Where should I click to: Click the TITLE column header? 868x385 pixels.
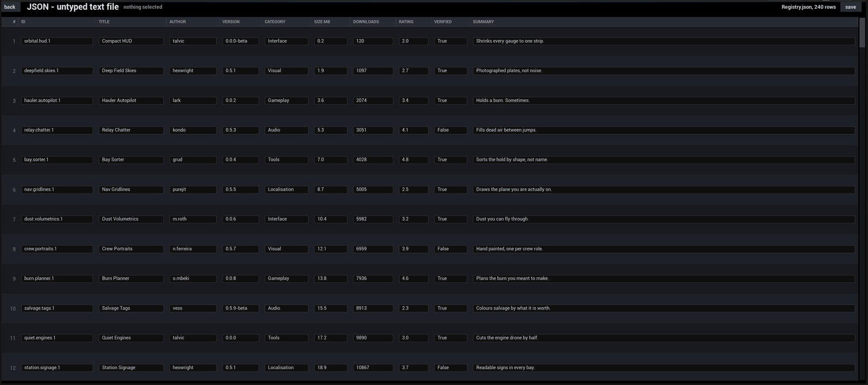point(131,22)
